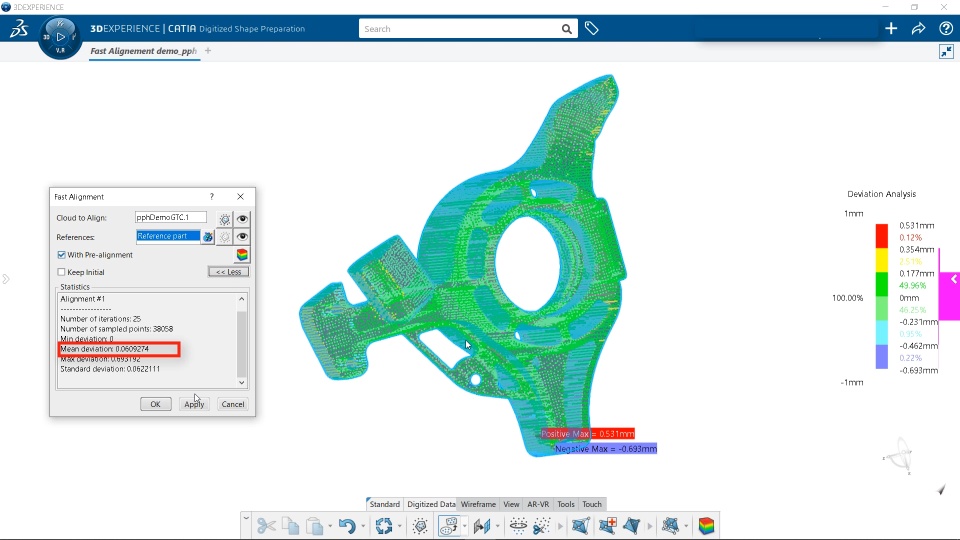Open the 3DS compass logo menu
The image size is (960, 540).
pos(18,28)
